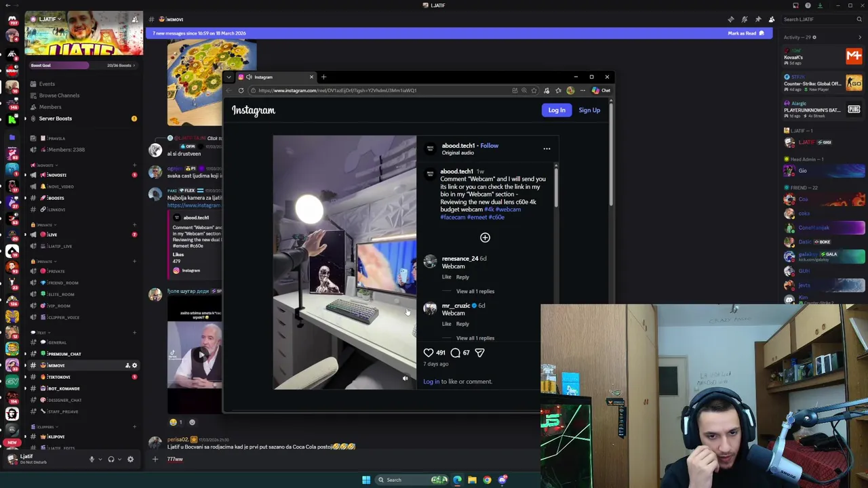Close the Instagram browser tab

311,77
